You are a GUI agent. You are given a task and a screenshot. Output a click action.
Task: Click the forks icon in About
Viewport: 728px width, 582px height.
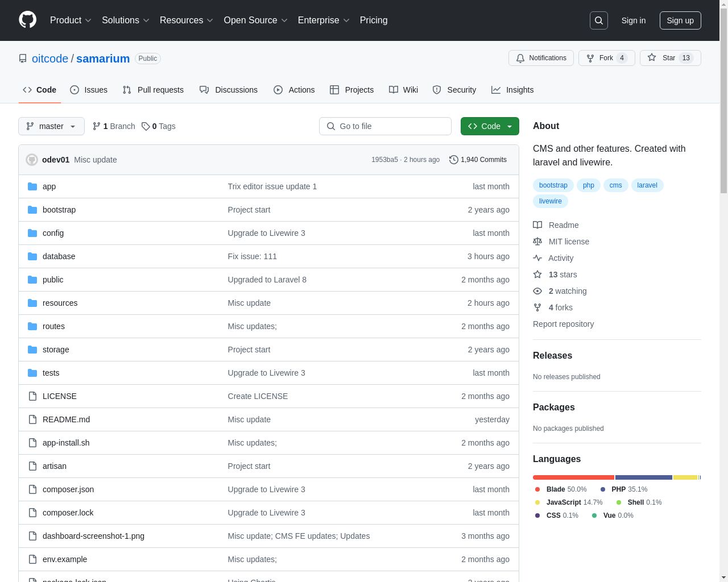[537, 307]
